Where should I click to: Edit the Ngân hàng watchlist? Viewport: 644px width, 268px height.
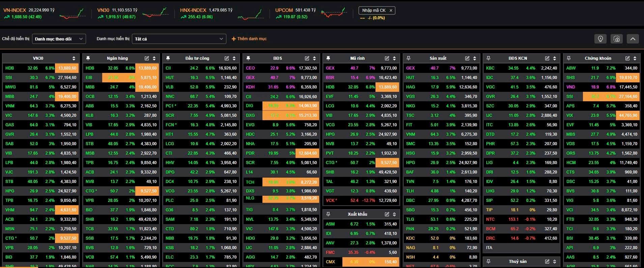tap(147, 58)
